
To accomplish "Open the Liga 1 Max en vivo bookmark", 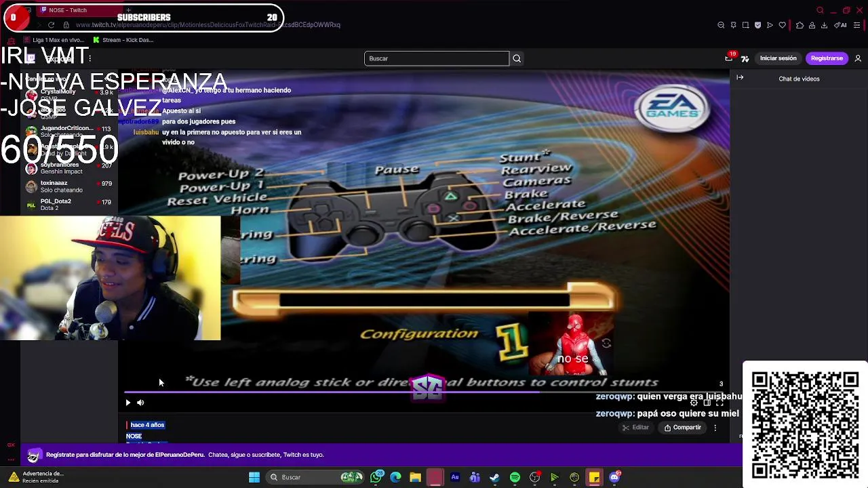I will [x=54, y=40].
